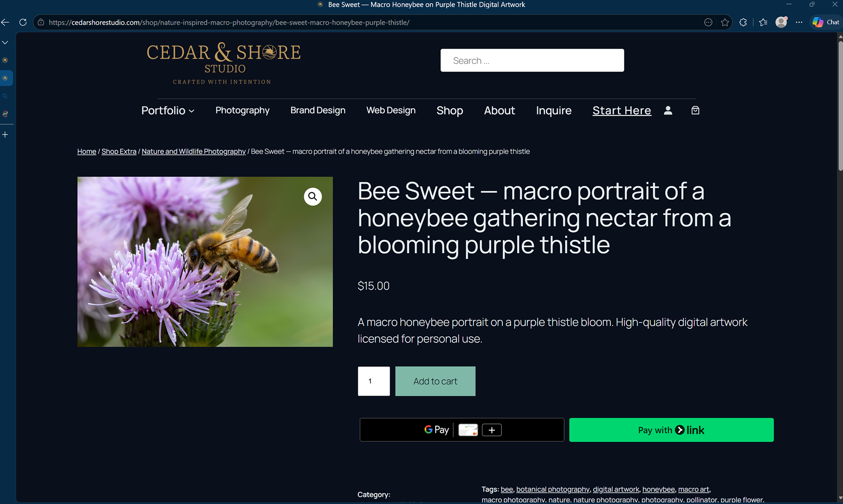Click the vertical page scrollbar

pos(840,105)
